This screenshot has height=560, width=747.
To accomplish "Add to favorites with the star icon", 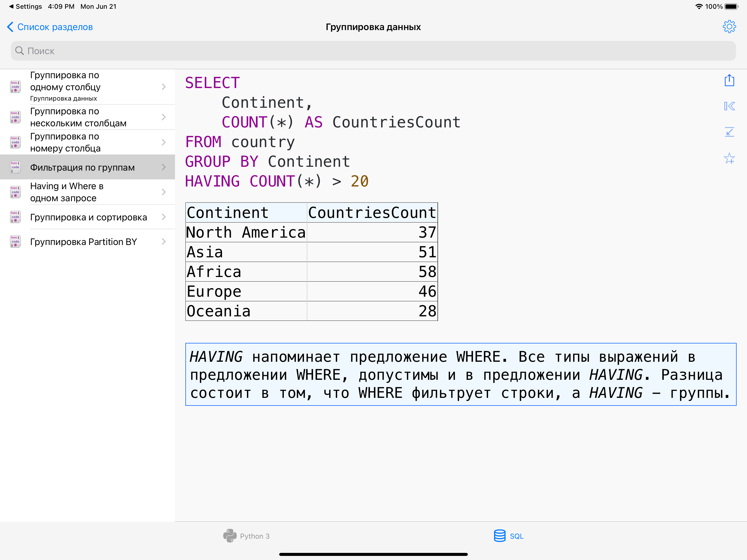I will tap(729, 158).
